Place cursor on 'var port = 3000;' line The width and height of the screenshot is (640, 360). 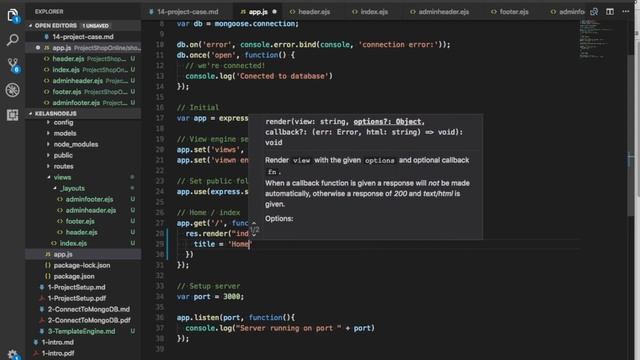pos(210,297)
